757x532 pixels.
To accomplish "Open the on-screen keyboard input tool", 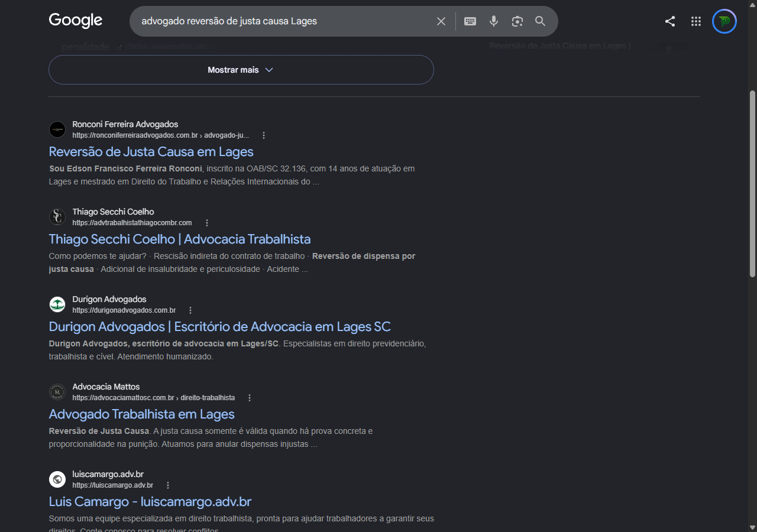I will point(470,21).
